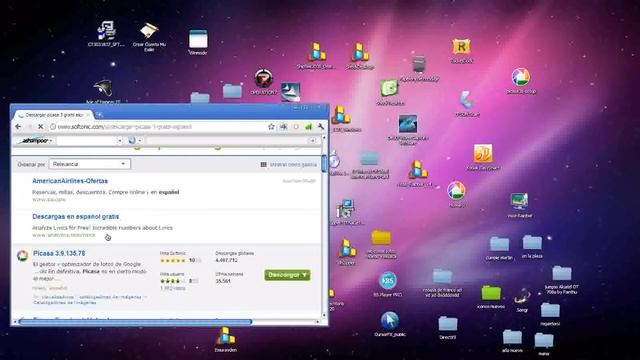Open Chrome's wrench settings menu
The height and width of the screenshot is (360, 640).
pos(321,127)
